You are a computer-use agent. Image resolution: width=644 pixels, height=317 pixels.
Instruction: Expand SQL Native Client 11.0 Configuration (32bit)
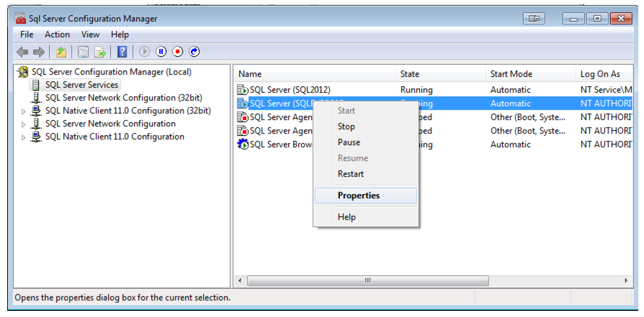[23, 111]
